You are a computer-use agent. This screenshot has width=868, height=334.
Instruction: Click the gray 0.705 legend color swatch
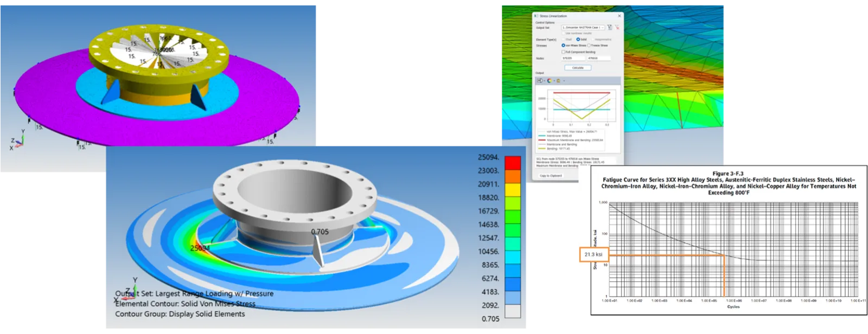(513, 311)
